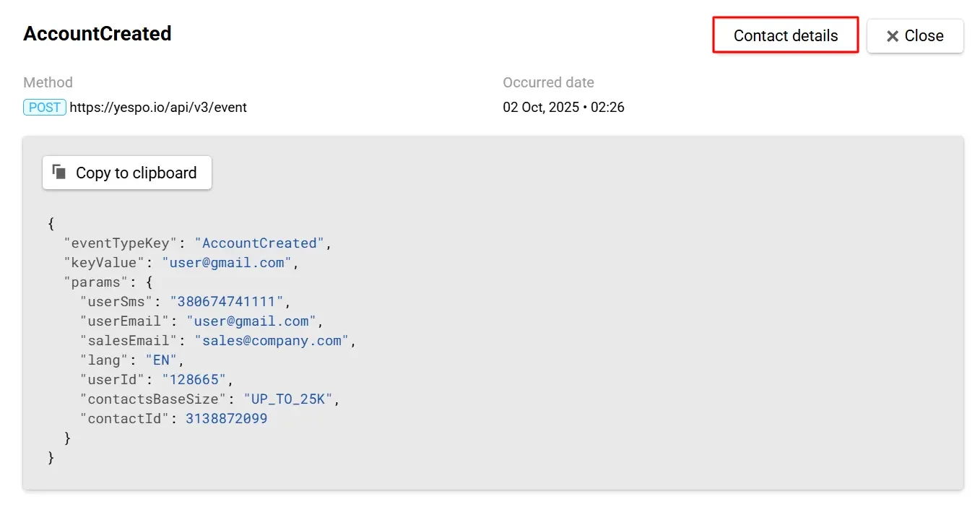The width and height of the screenshot is (980, 512).
Task: Click the AccountCreated heading
Action: pos(97,34)
